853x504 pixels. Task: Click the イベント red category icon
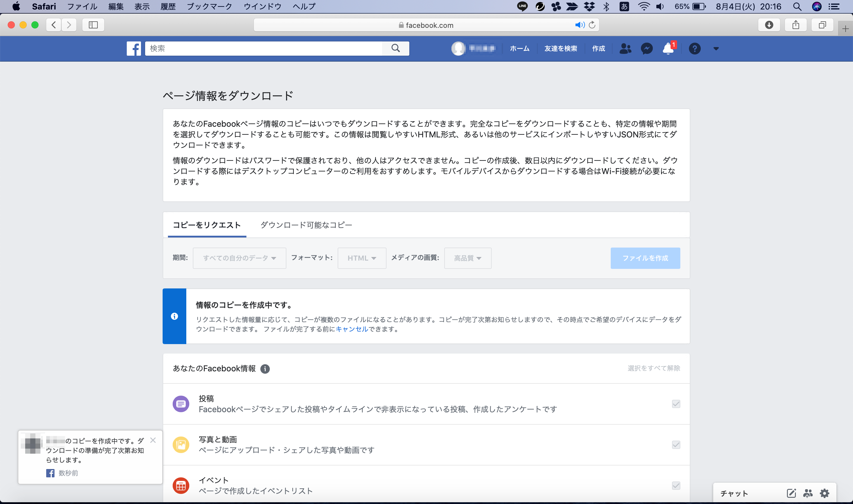[x=181, y=486]
